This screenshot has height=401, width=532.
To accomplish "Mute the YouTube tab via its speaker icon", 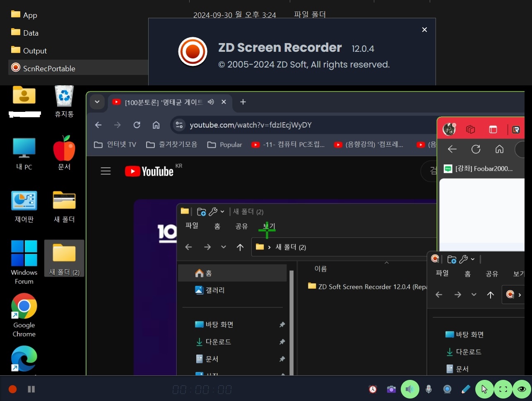I will click(x=211, y=102).
